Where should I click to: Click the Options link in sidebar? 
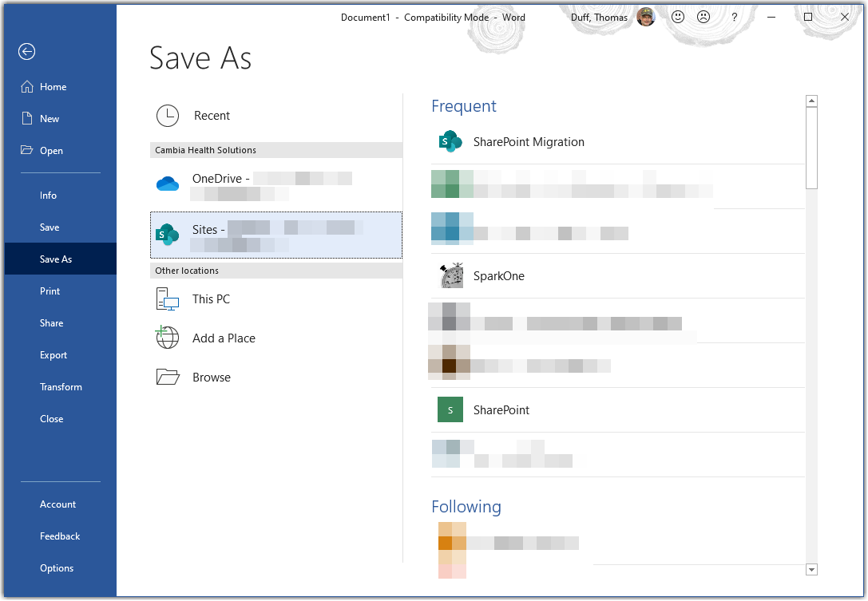pyautogui.click(x=57, y=567)
